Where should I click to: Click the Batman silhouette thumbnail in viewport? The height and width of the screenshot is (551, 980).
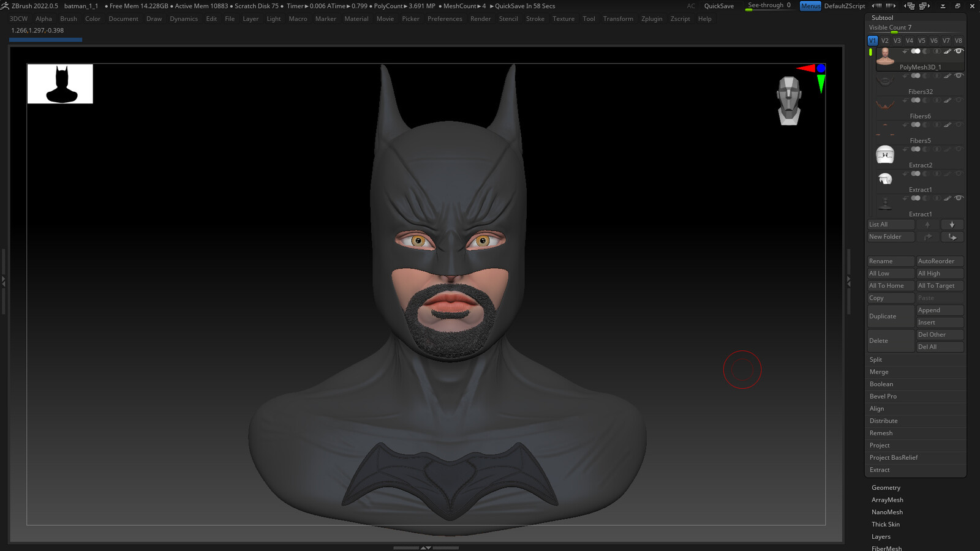pos(60,84)
